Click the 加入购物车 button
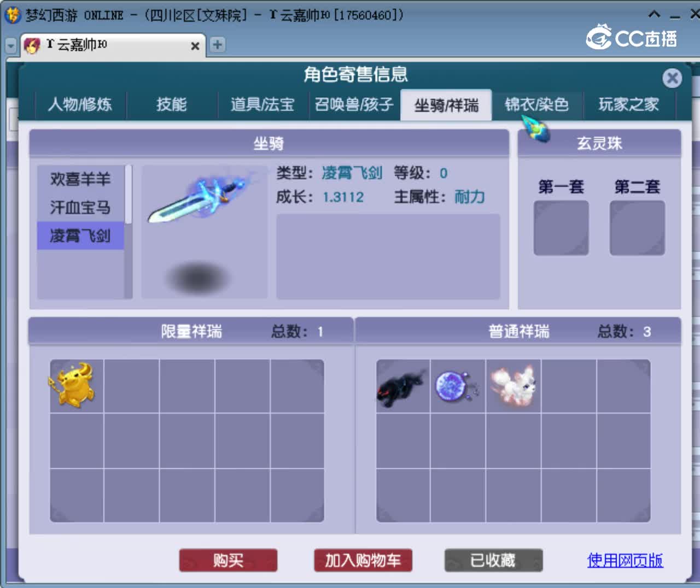This screenshot has width=700, height=588. 363,560
